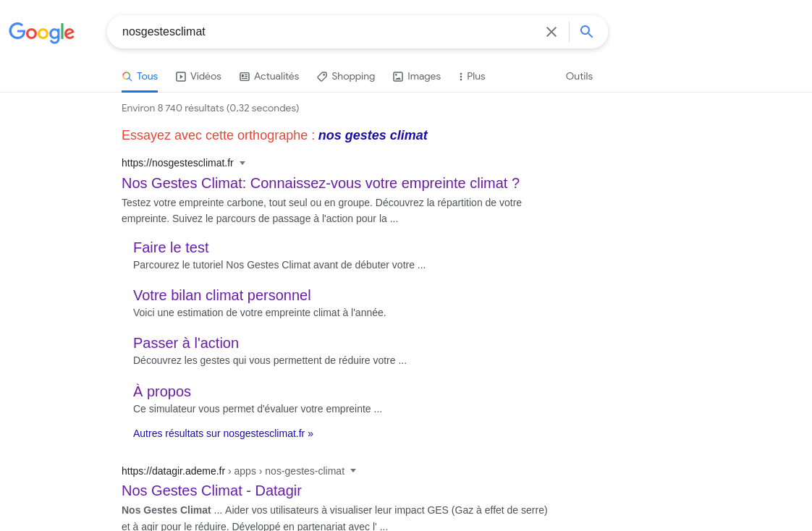Open Nos Gestes Climat - Datagir result
812x531 pixels.
tap(211, 490)
